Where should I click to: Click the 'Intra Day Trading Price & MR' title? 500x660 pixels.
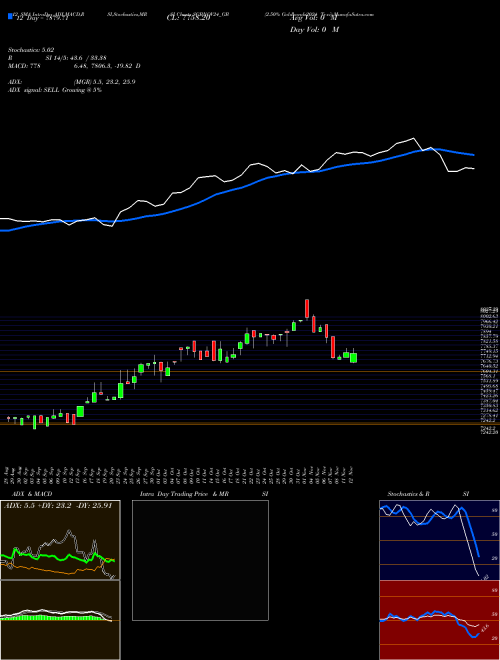click(x=184, y=494)
